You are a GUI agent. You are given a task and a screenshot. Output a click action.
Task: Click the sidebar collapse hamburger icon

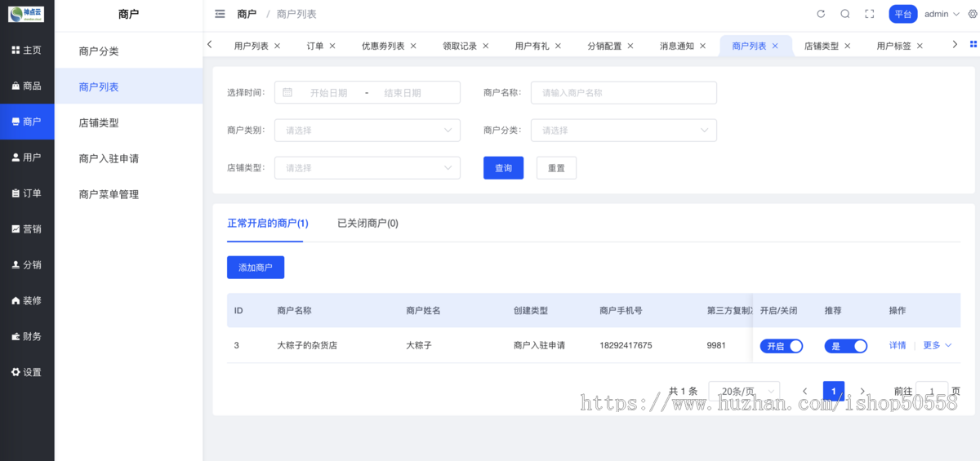(x=220, y=14)
